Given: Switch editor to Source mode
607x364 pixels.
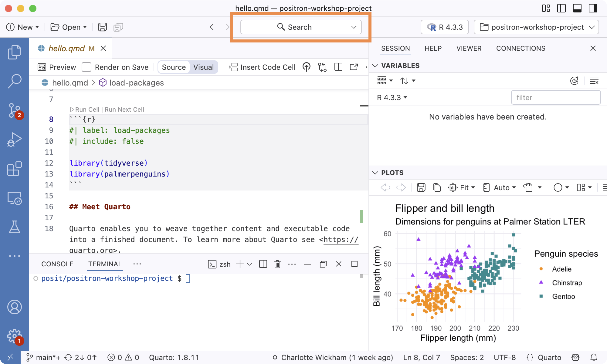Looking at the screenshot, I should tap(174, 67).
